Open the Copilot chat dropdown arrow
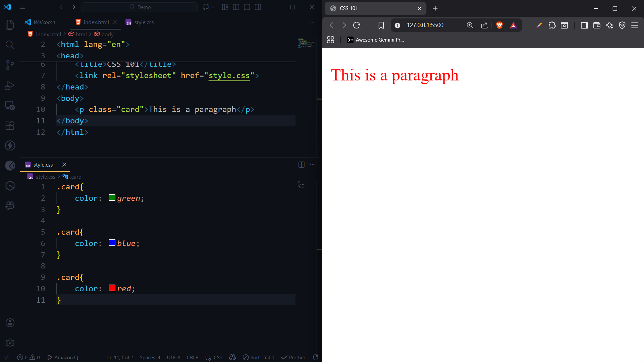644x362 pixels. point(213,7)
